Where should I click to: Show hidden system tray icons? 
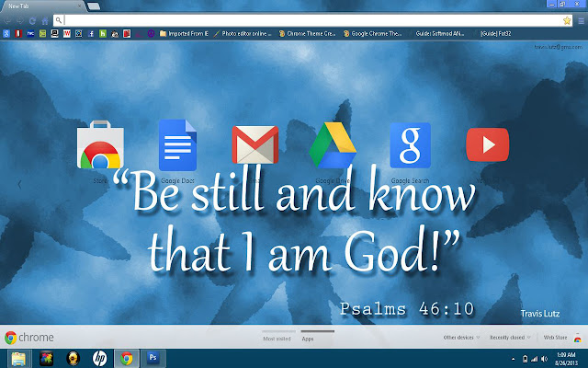tap(513, 360)
